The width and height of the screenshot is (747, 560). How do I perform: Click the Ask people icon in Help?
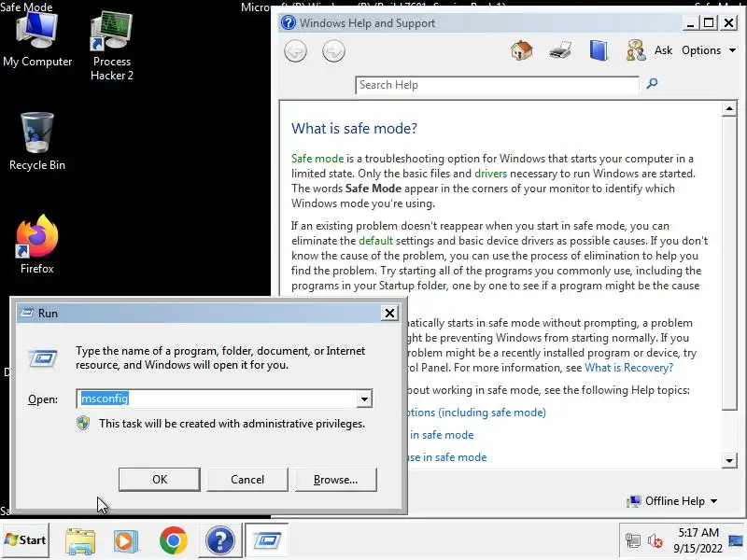(x=636, y=50)
